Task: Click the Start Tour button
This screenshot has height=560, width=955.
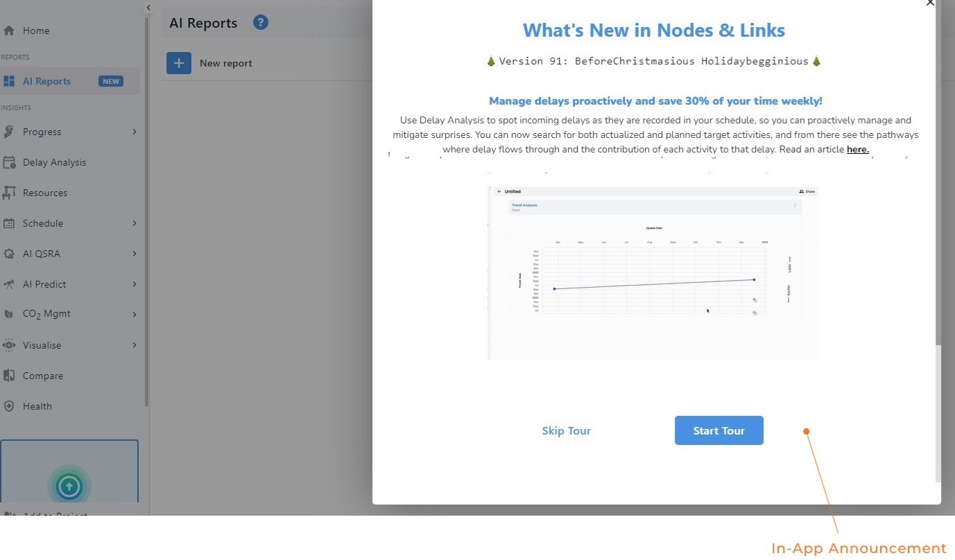Action: tap(719, 430)
